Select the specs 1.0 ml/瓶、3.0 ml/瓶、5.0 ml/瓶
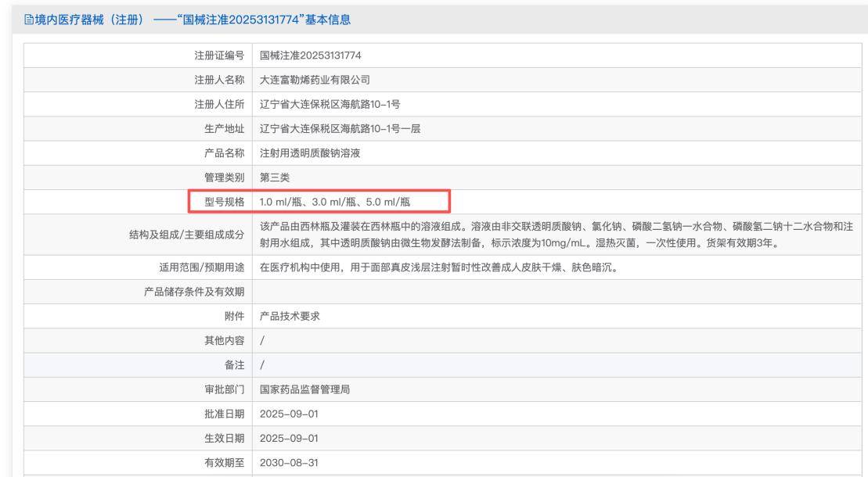The width and height of the screenshot is (868, 477). coord(335,202)
